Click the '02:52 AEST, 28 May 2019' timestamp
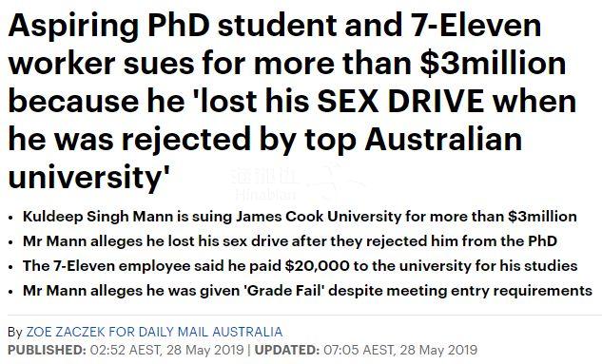This screenshot has height=364, width=602. (167, 350)
